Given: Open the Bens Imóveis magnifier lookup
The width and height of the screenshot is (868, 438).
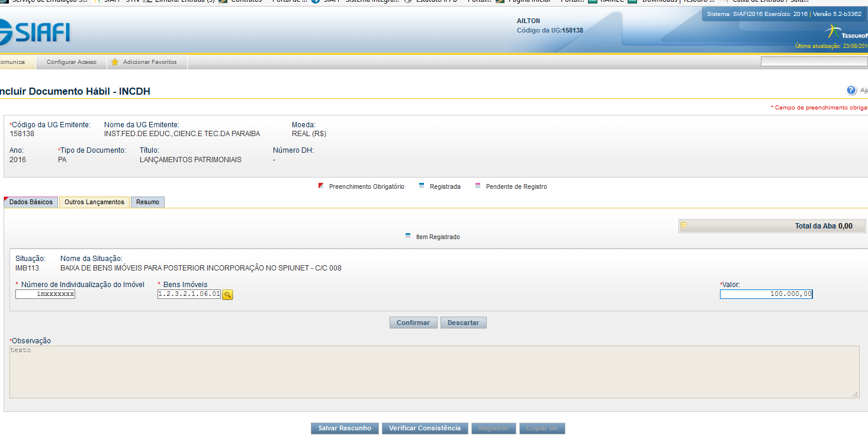Looking at the screenshot, I should coord(227,294).
